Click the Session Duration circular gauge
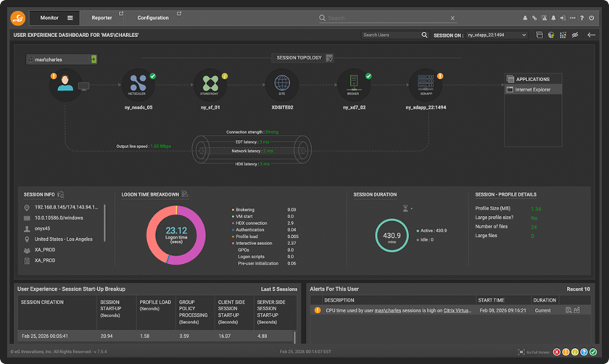This screenshot has height=364, width=609. [391, 236]
